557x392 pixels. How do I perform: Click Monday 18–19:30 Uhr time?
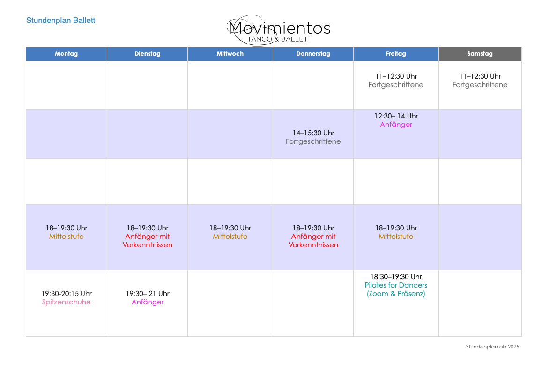67,228
